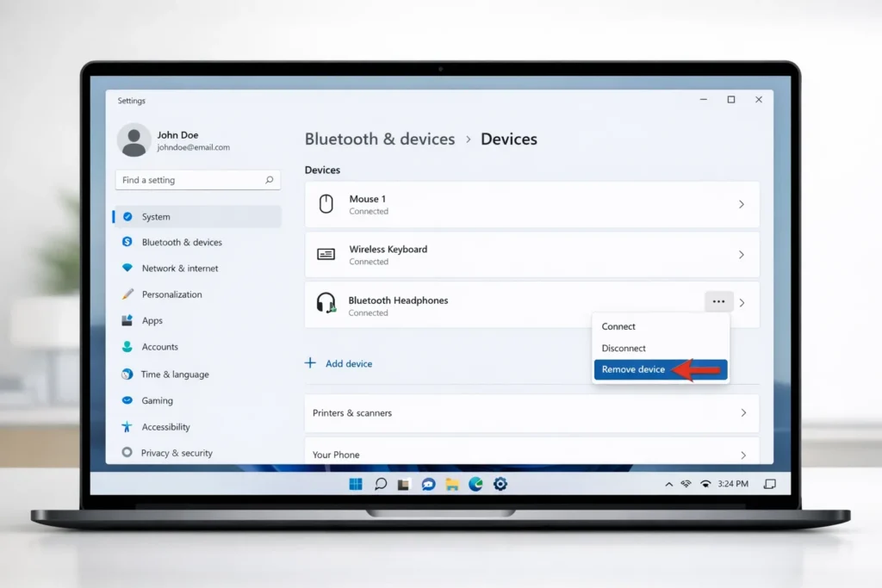Click the Windows Start icon in taskbar
Image resolution: width=882 pixels, height=588 pixels.
(356, 484)
